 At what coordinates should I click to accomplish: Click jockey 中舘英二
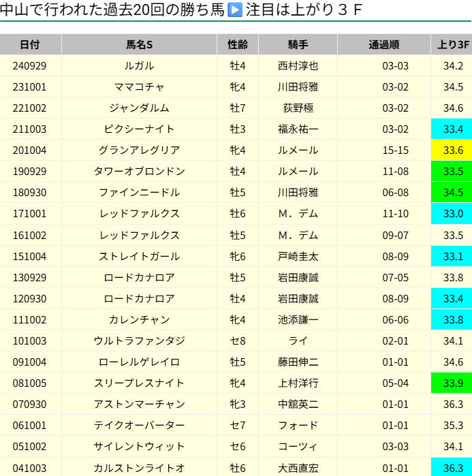(x=298, y=404)
